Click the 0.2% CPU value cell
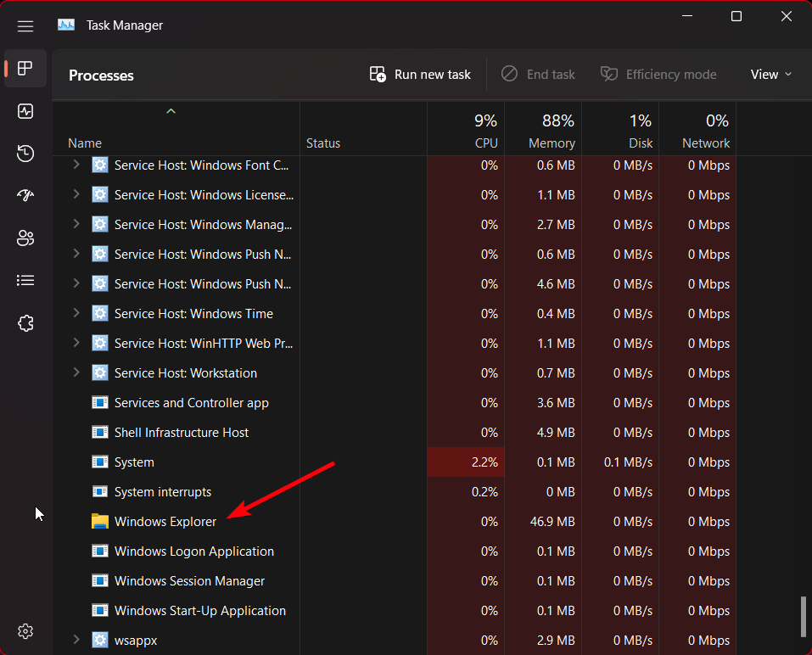Screen dimensions: 812x655 (x=484, y=492)
